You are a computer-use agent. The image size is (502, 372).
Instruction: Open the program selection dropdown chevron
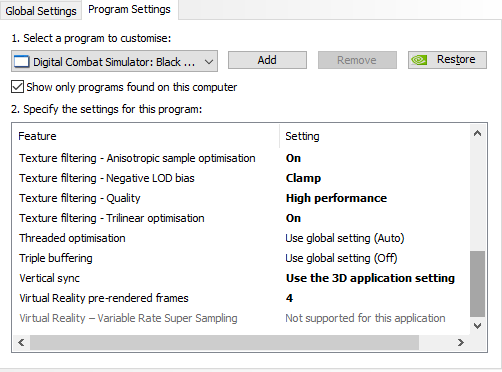[209, 62]
